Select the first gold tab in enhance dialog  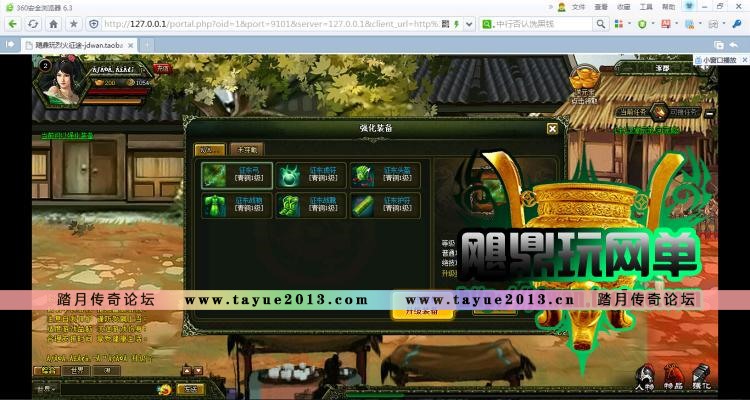(x=210, y=149)
